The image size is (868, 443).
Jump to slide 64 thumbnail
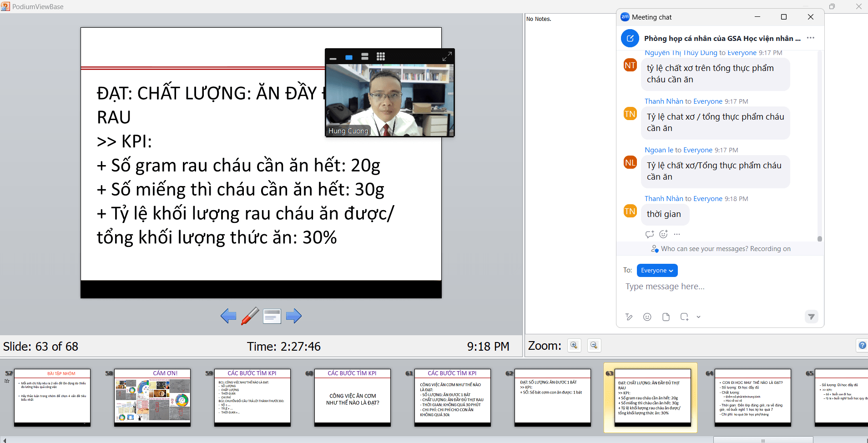[x=753, y=398]
